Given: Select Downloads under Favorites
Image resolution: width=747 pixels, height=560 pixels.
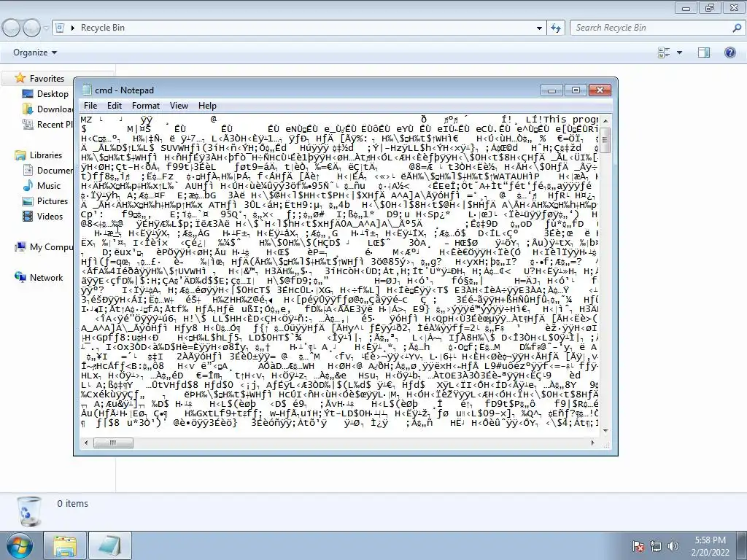Looking at the screenshot, I should 55,109.
